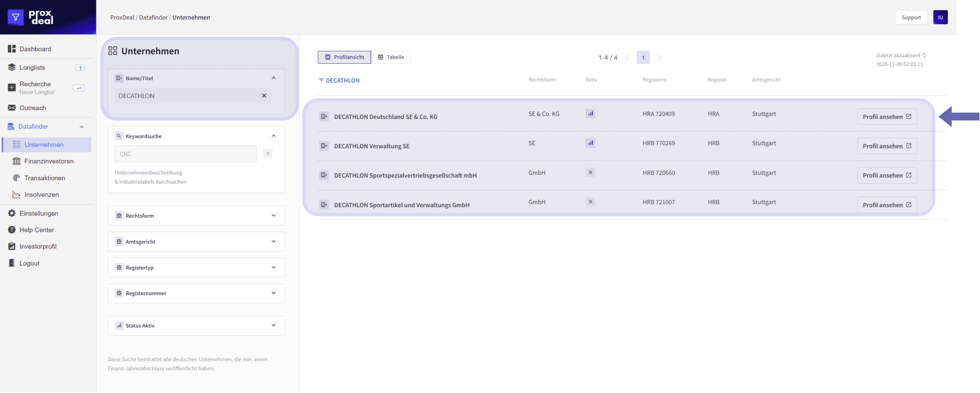Click the clear X beside Keywordsuche field
Screen dimensions: 980x393
267,154
